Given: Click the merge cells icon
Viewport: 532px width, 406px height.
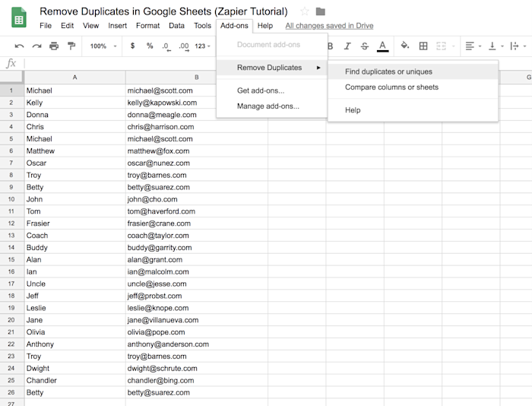Looking at the screenshot, I should 441,46.
